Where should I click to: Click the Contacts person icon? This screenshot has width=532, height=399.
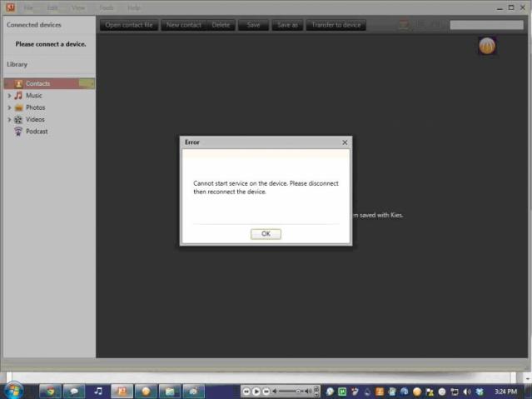(x=18, y=83)
